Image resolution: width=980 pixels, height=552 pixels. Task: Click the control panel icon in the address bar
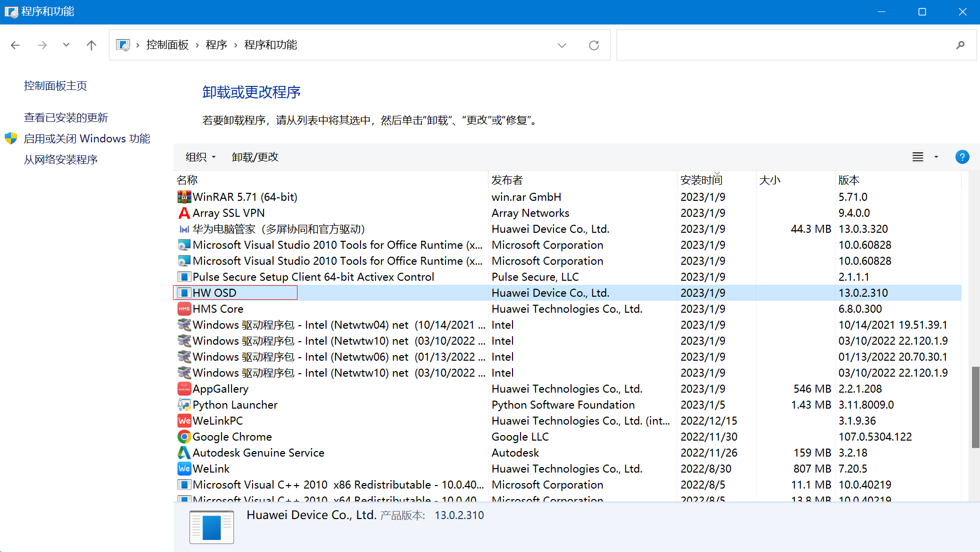[x=123, y=45]
